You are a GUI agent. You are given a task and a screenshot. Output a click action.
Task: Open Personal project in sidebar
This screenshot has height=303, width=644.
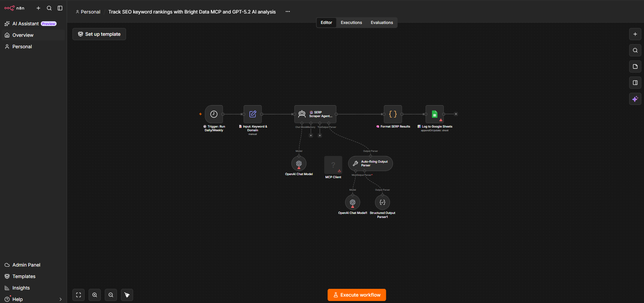tap(33, 47)
